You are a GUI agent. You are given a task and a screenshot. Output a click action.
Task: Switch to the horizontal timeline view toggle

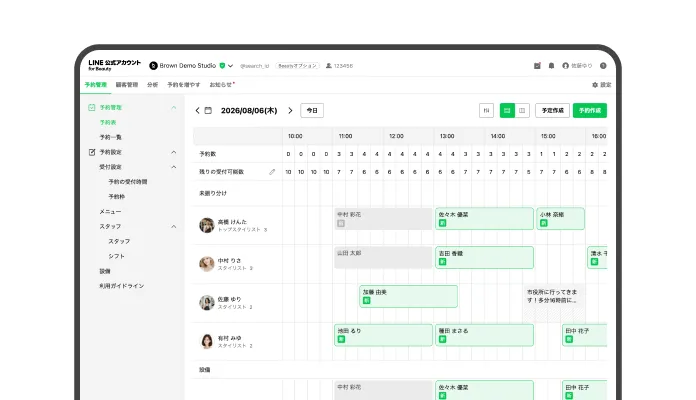(x=507, y=111)
